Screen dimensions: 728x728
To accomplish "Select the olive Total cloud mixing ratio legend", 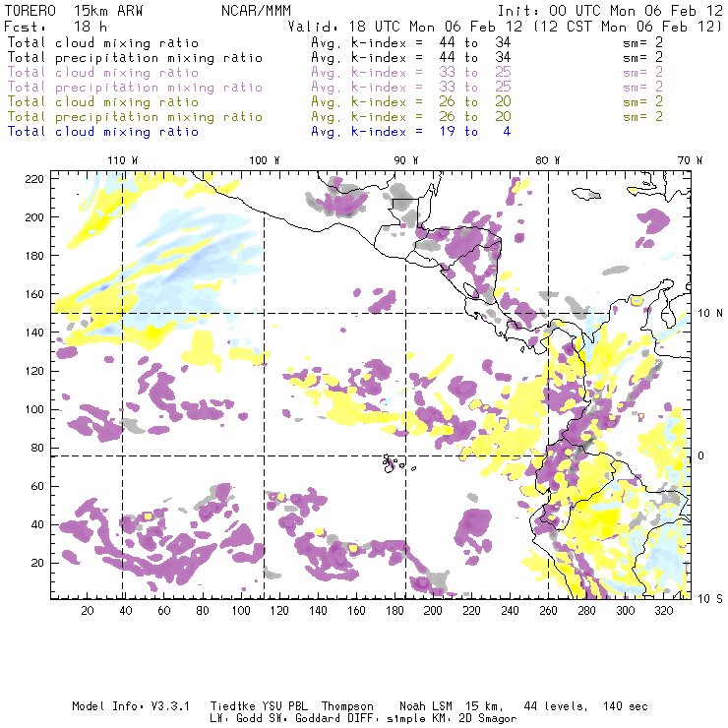I will tap(103, 101).
